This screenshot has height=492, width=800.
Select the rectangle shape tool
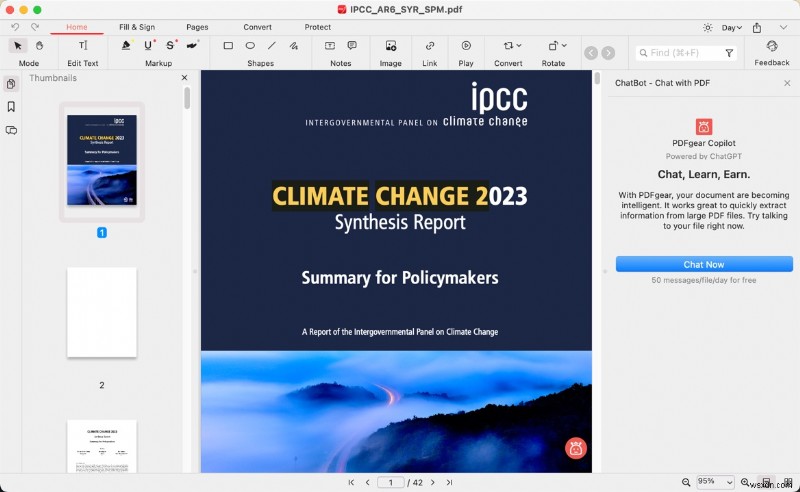pyautogui.click(x=228, y=45)
